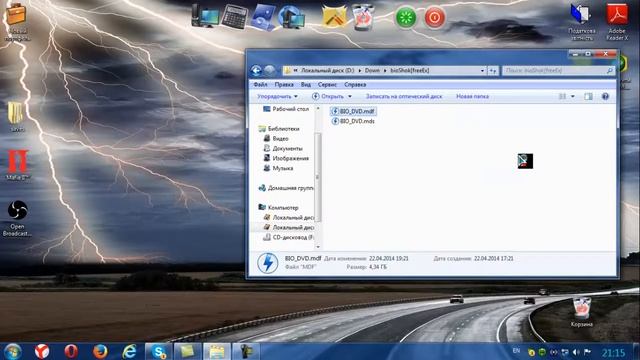
Task: Select the highlighted Локальный диск entry
Action: [288, 227]
